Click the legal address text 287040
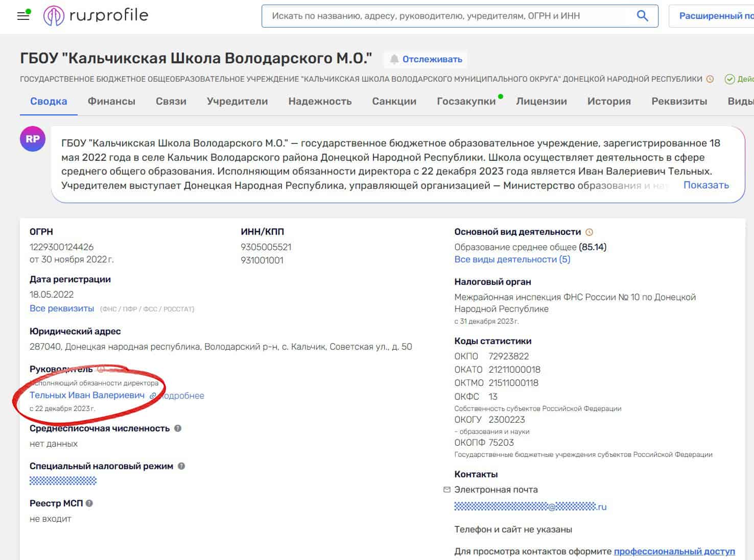 pyautogui.click(x=221, y=347)
